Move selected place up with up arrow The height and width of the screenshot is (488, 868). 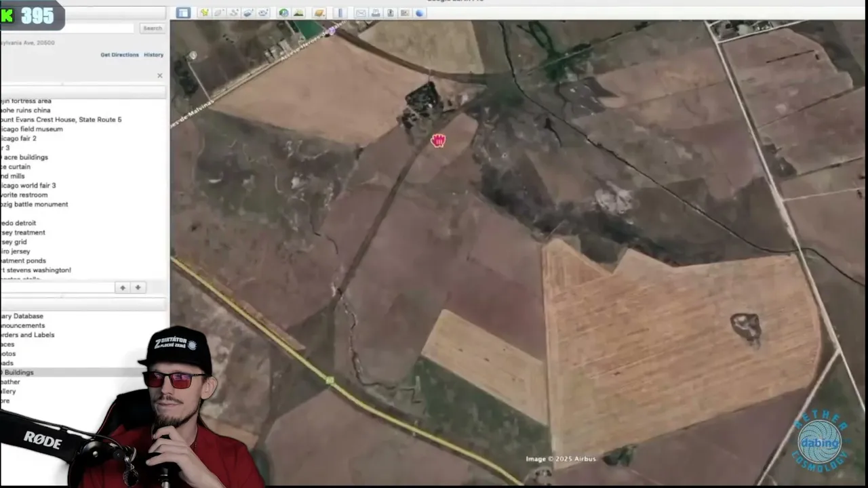coord(123,287)
